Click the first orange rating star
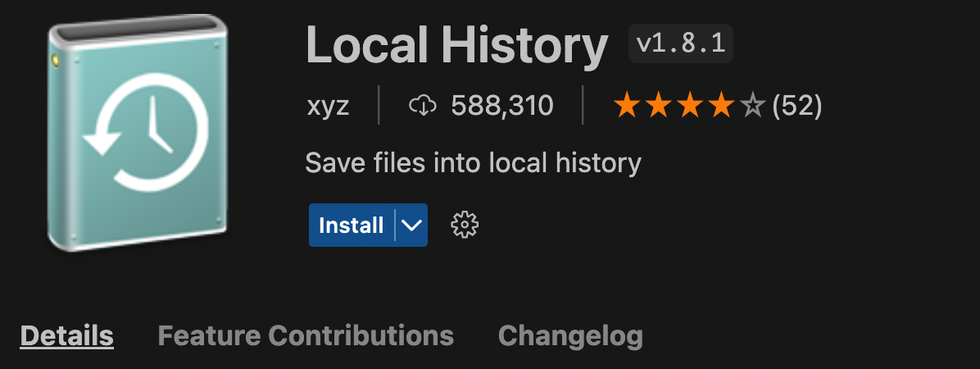 [628, 106]
